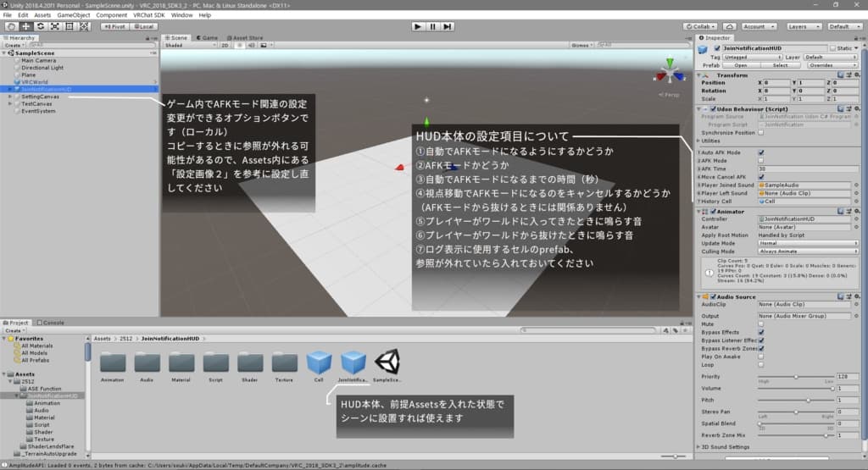Open the Layers dropdown in toolbar
Viewport: 868px width, 470px height.
[804, 26]
